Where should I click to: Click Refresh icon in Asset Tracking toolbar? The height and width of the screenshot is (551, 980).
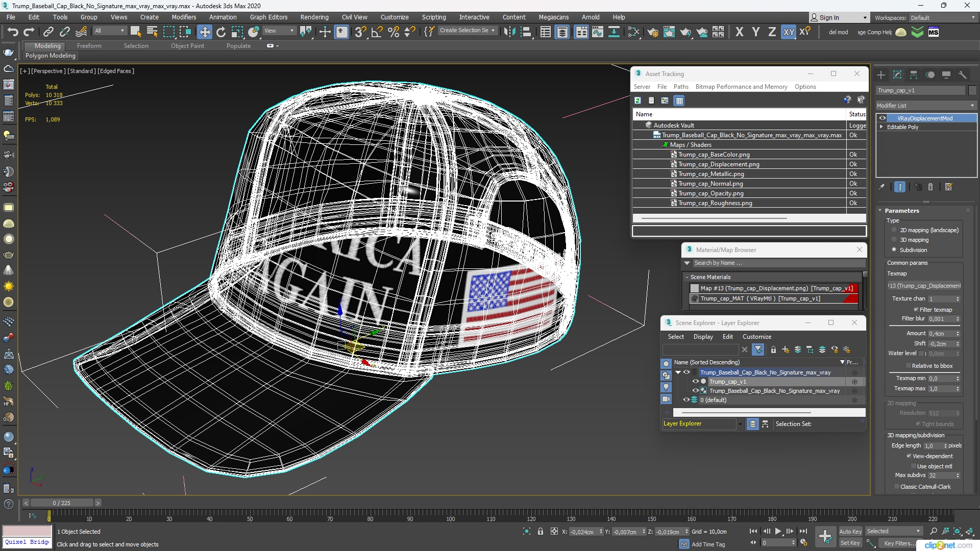coord(638,101)
